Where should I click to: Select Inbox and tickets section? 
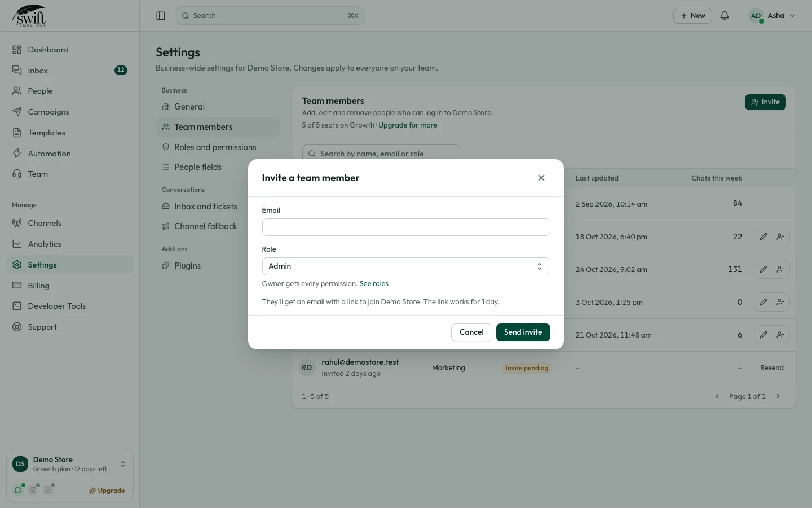tap(202, 207)
